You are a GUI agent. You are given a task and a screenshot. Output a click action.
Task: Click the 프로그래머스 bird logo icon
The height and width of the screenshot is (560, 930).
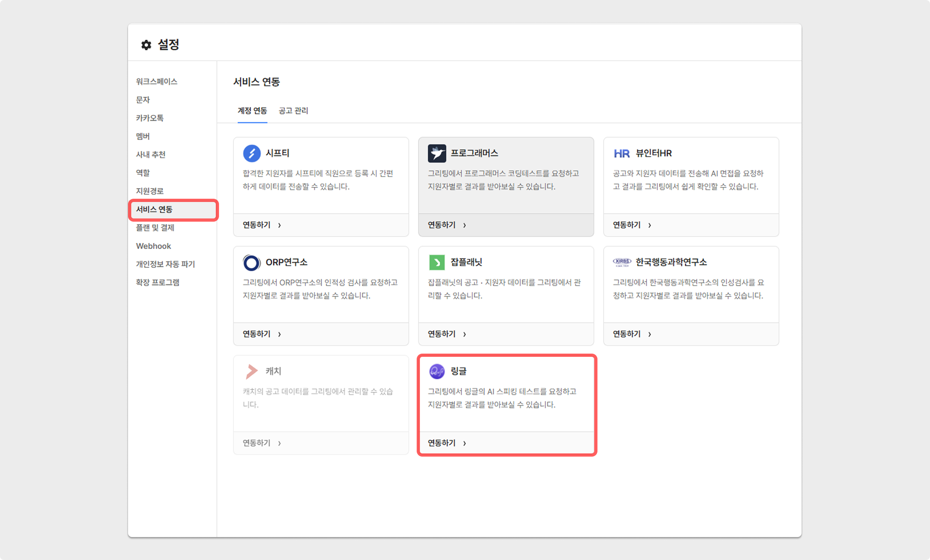click(437, 153)
